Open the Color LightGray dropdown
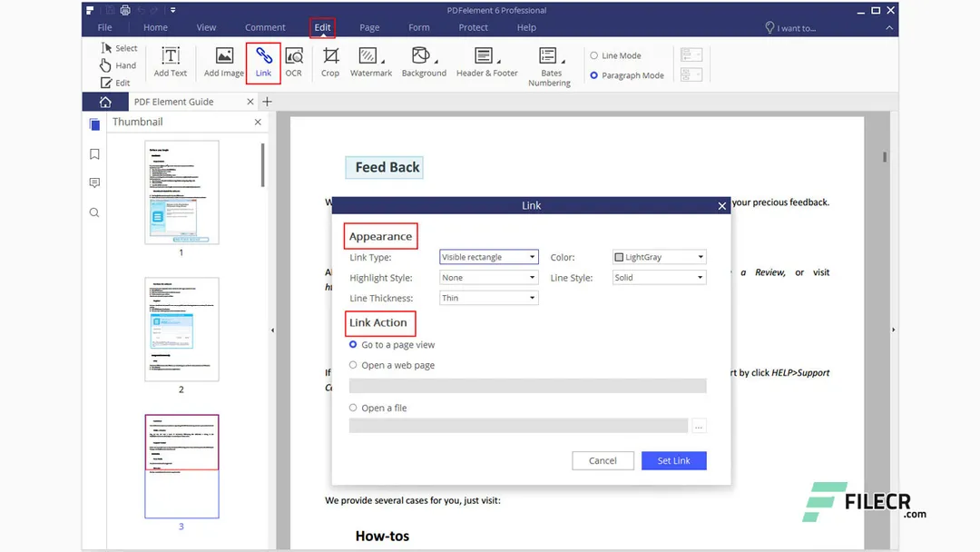The image size is (980, 552). click(660, 257)
